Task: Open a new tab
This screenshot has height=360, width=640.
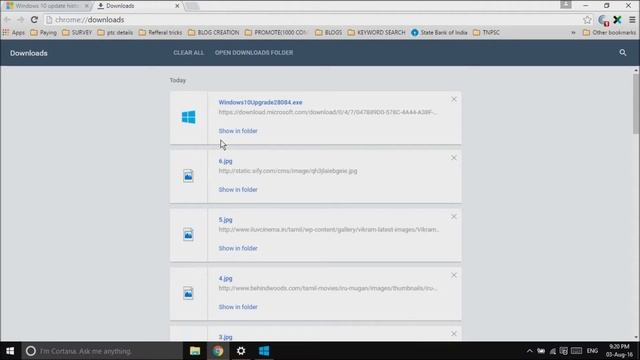Action: (x=192, y=6)
